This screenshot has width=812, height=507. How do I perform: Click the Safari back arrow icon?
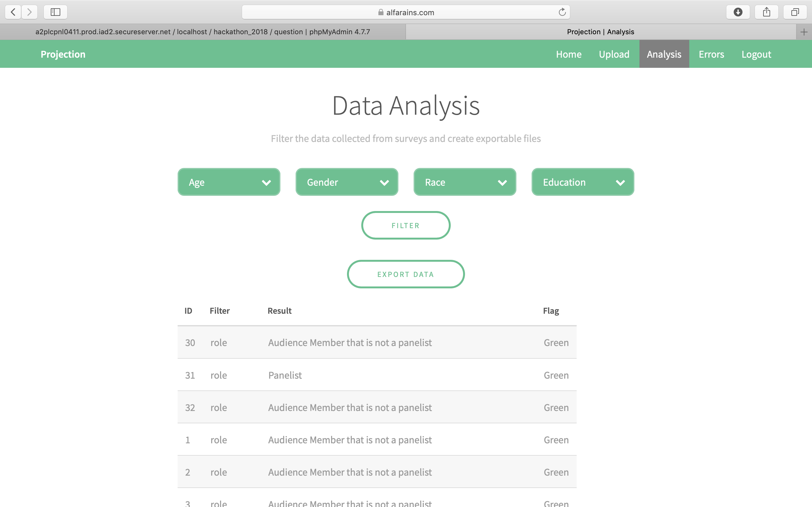click(x=13, y=12)
